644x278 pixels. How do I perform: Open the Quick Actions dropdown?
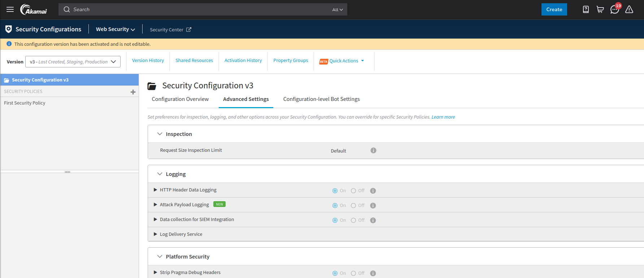[347, 61]
